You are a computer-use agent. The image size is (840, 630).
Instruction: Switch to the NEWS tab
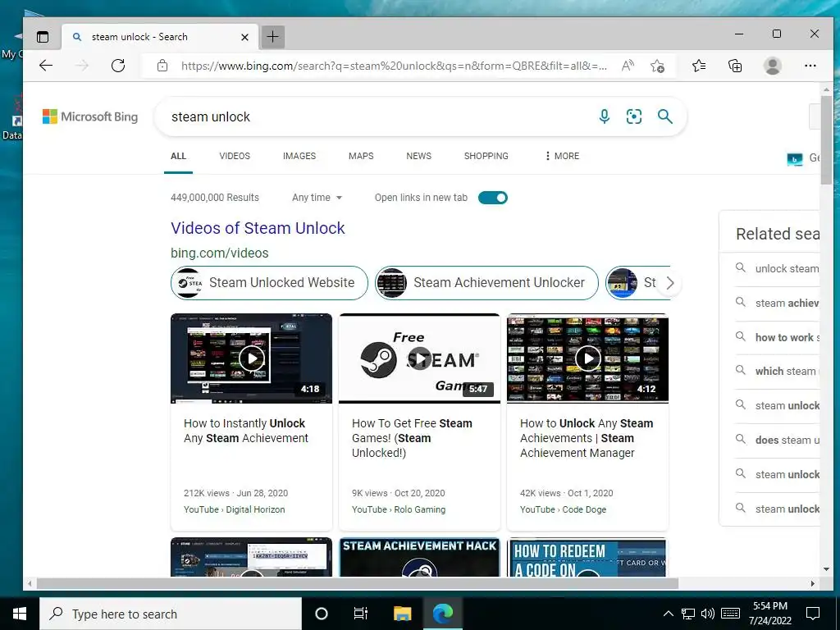(x=418, y=156)
